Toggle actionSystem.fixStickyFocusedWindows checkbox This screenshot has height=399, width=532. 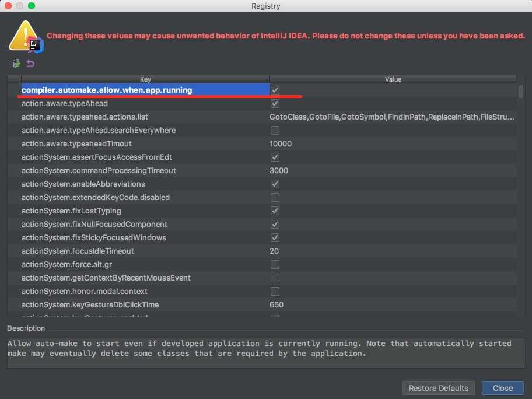pyautogui.click(x=275, y=237)
